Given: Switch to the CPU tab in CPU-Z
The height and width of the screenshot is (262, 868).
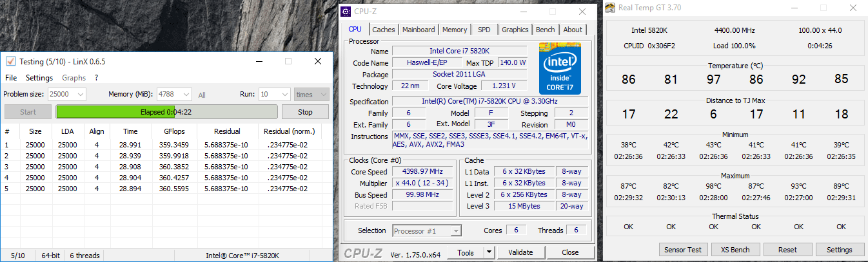Looking at the screenshot, I should point(355,29).
